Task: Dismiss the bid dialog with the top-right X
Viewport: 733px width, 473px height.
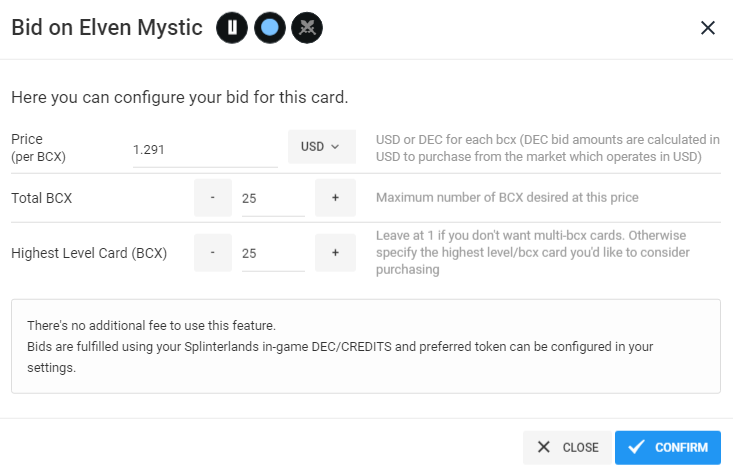Action: point(708,28)
